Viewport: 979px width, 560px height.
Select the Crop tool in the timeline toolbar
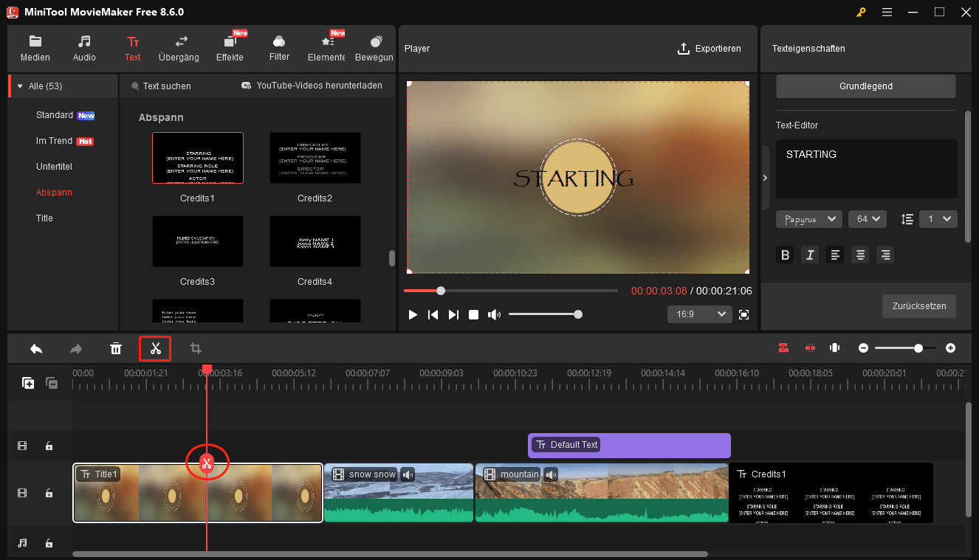tap(196, 348)
